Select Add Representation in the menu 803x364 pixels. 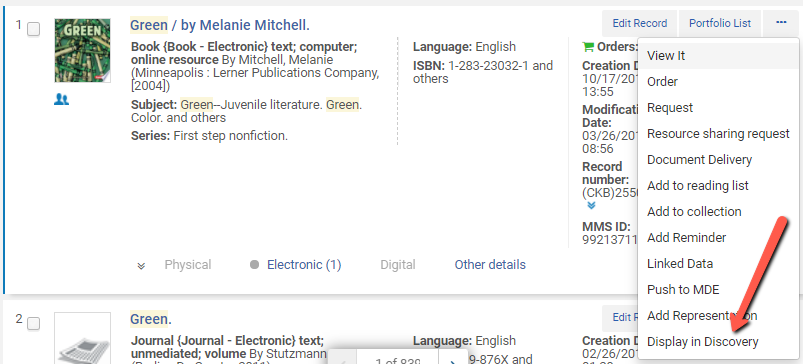(719, 316)
